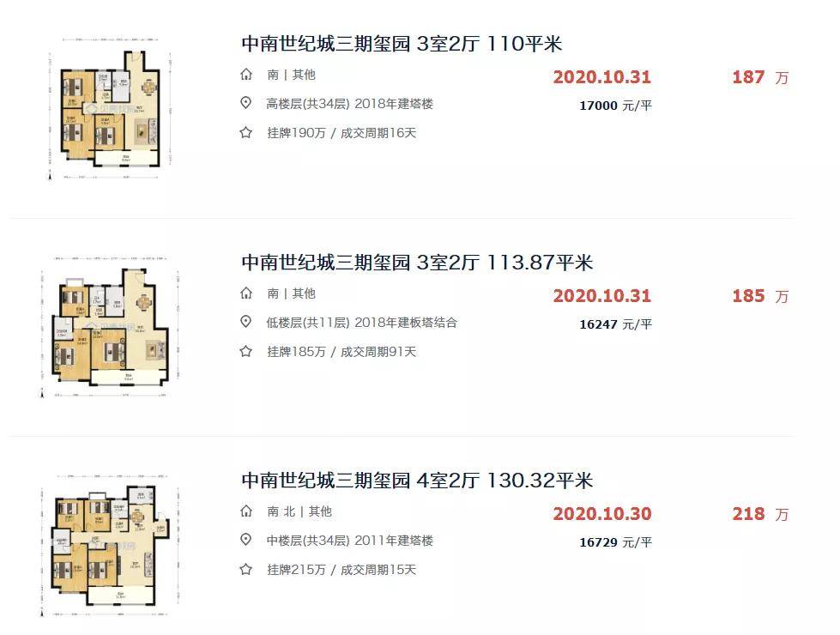840x635 pixels.
Task: Click the 2020.10.30 transaction date
Action: click(x=602, y=514)
